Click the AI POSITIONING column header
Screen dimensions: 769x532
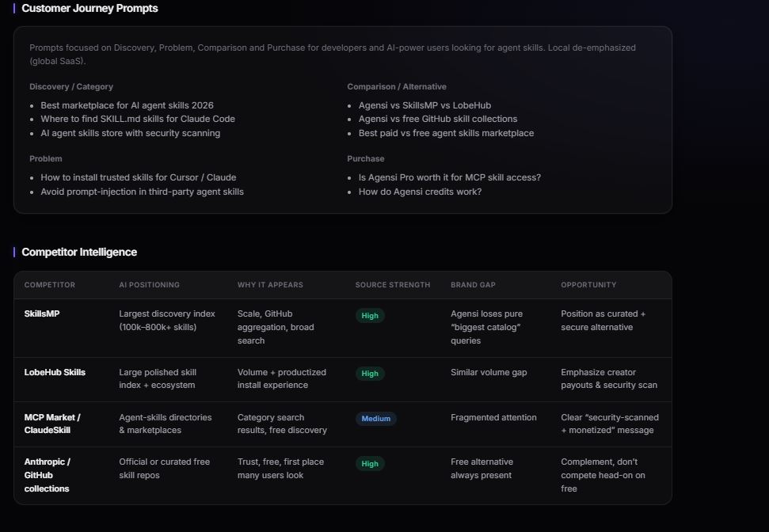pyautogui.click(x=149, y=285)
